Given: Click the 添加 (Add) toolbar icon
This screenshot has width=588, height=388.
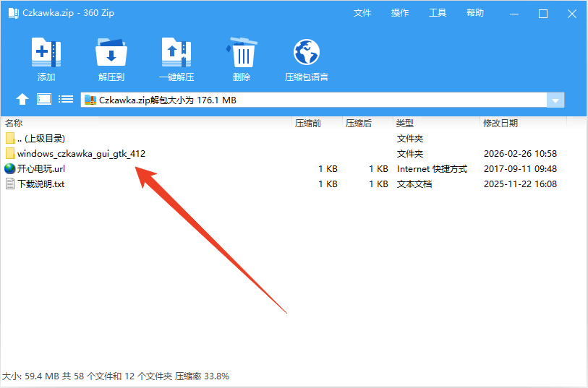Looking at the screenshot, I should pos(46,53).
